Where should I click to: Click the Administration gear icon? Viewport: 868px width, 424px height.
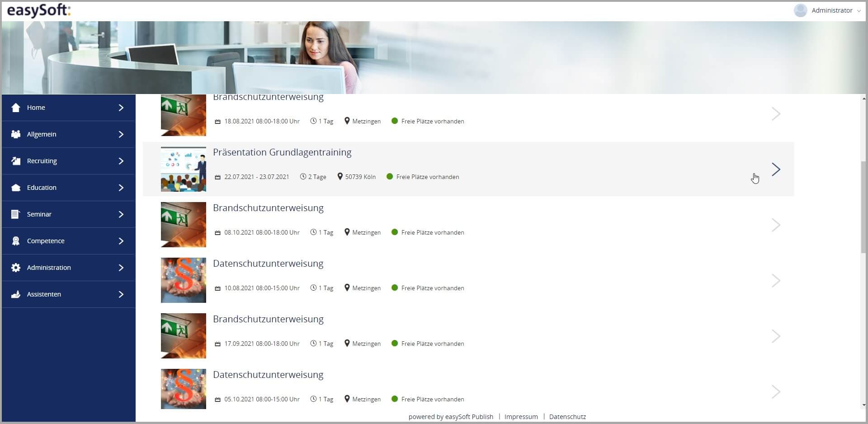(x=16, y=268)
